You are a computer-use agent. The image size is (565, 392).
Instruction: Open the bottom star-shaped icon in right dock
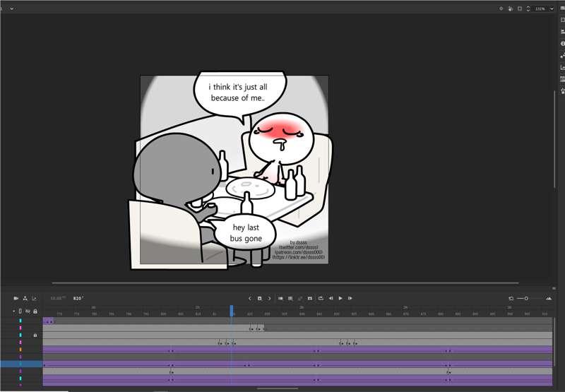562,91
